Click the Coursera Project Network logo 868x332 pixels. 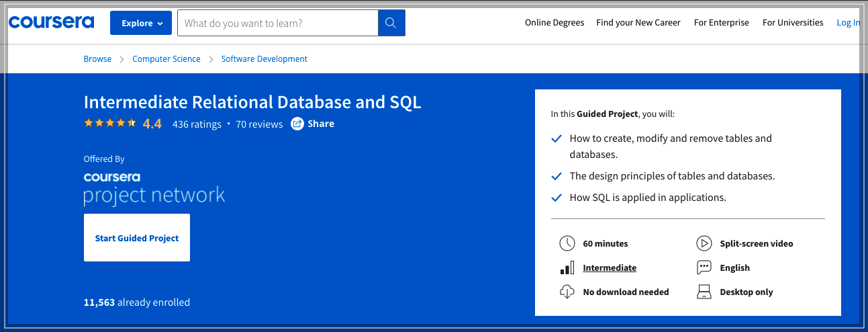[x=154, y=188]
